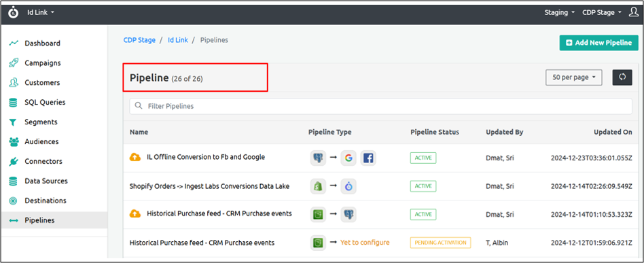The image size is (644, 263).
Task: Click the Shopify source icon
Action: 318,186
